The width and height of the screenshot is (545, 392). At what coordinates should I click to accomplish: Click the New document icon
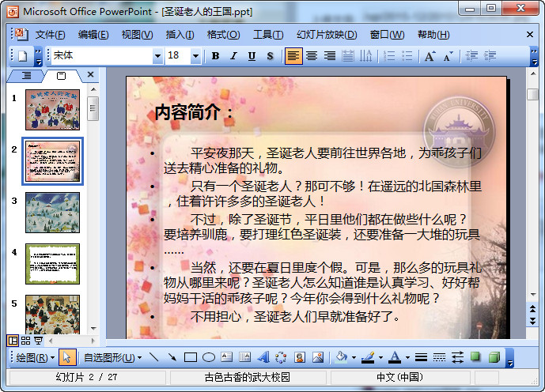[23, 56]
